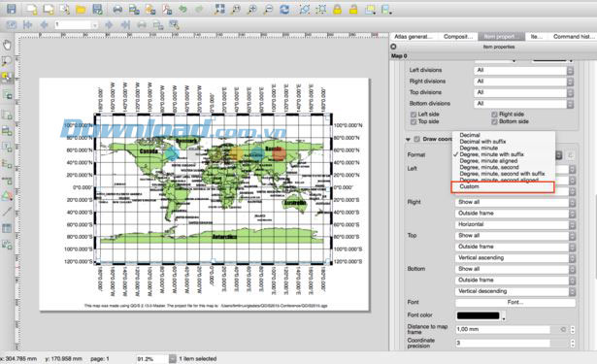
Task: Click the Lock selected items icon
Action: click(337, 9)
